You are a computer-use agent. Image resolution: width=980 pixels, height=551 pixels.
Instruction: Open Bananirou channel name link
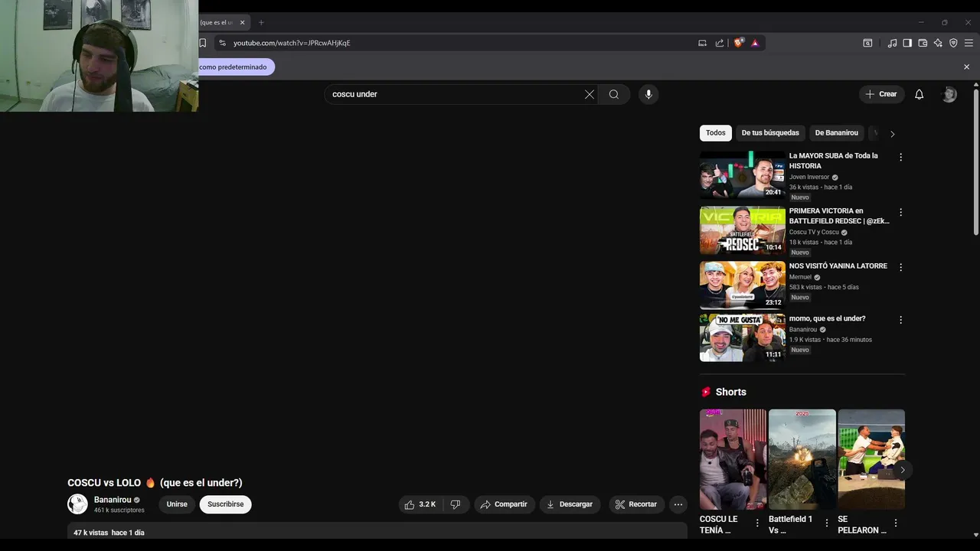point(113,500)
